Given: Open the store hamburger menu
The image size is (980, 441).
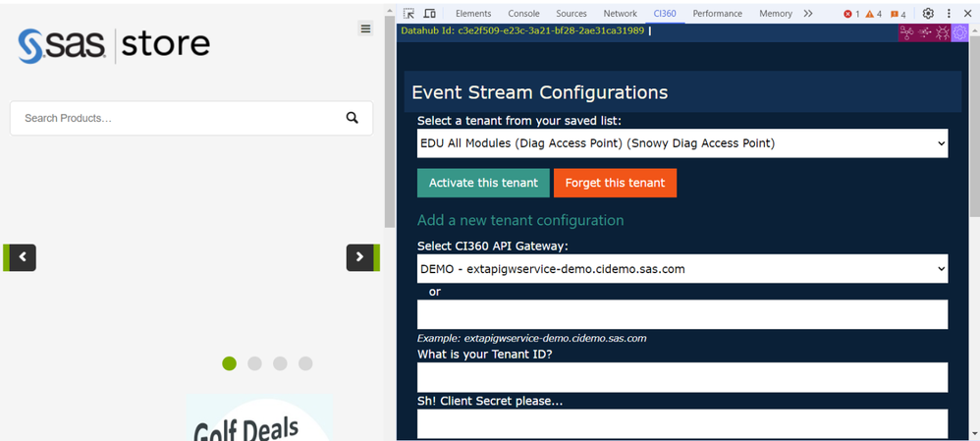Looking at the screenshot, I should click(365, 28).
